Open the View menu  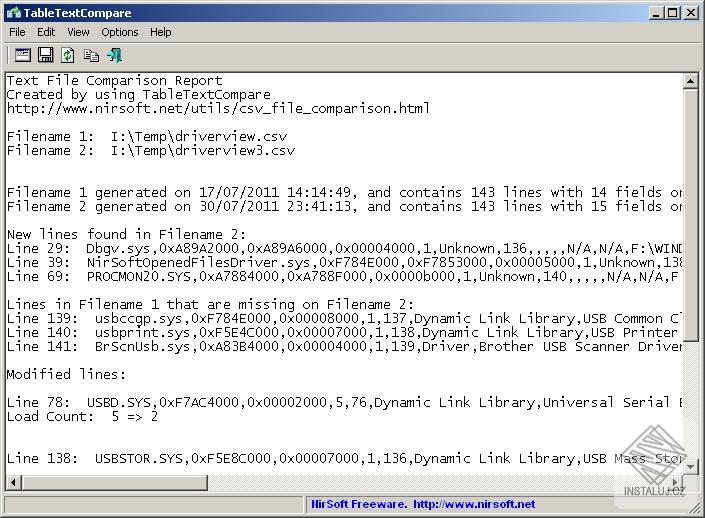(78, 32)
